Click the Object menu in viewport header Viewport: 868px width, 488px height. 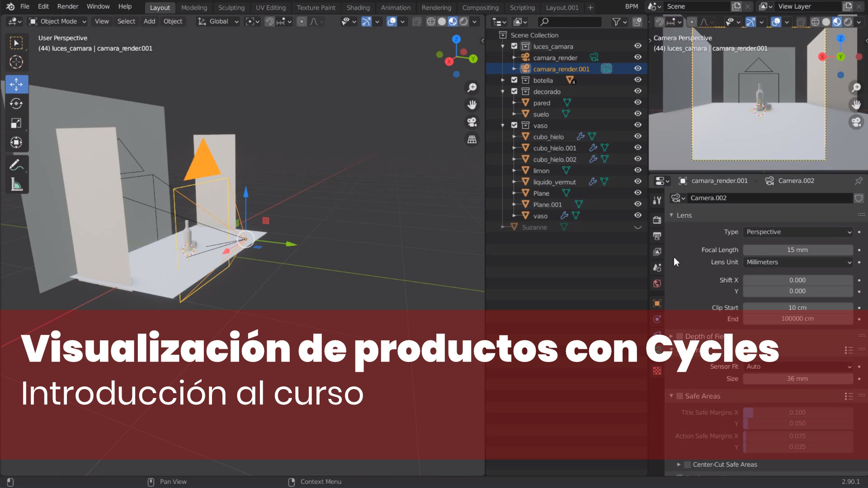coord(173,21)
